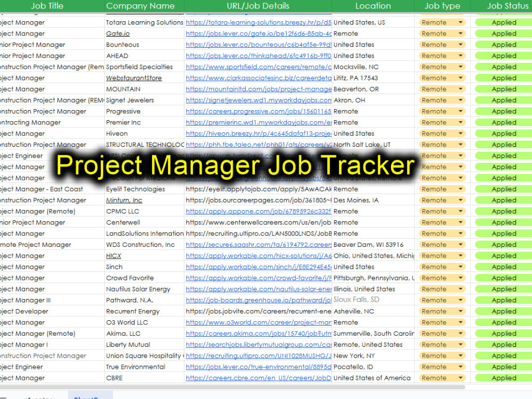Select the 'Recurrent Energy' company cell
The height and width of the screenshot is (399, 532).
point(144,311)
